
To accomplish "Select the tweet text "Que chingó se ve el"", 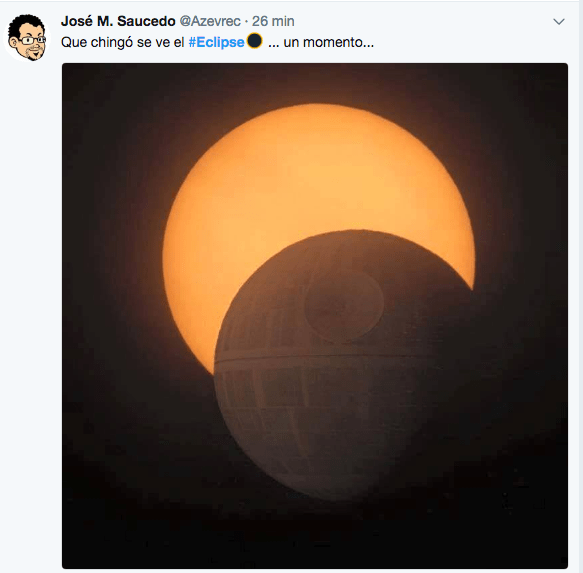I will [123, 42].
